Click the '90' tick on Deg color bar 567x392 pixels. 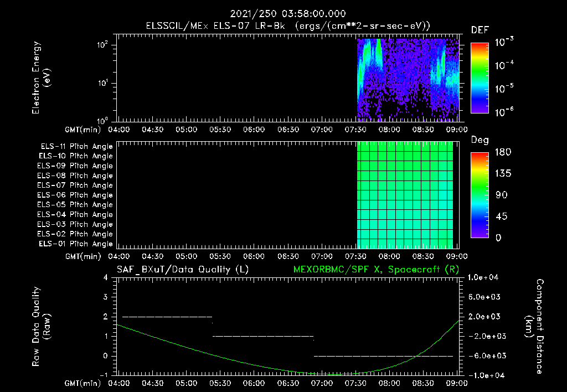pyautogui.click(x=502, y=195)
